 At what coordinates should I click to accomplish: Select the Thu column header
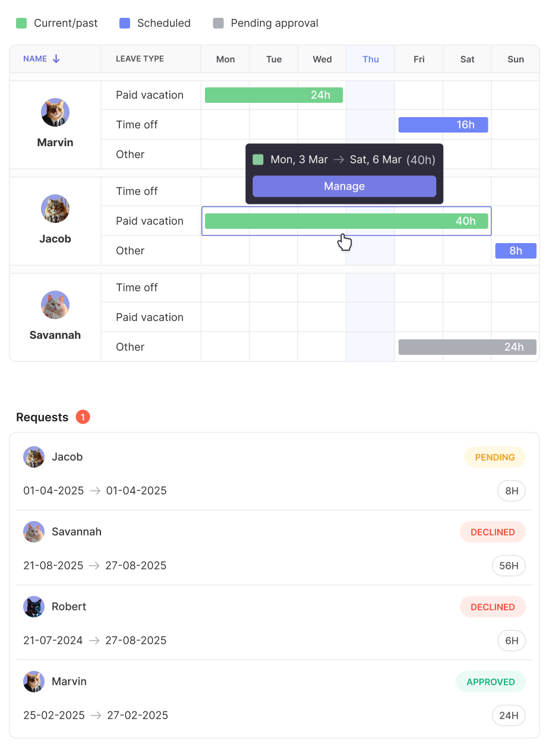pyautogui.click(x=371, y=59)
